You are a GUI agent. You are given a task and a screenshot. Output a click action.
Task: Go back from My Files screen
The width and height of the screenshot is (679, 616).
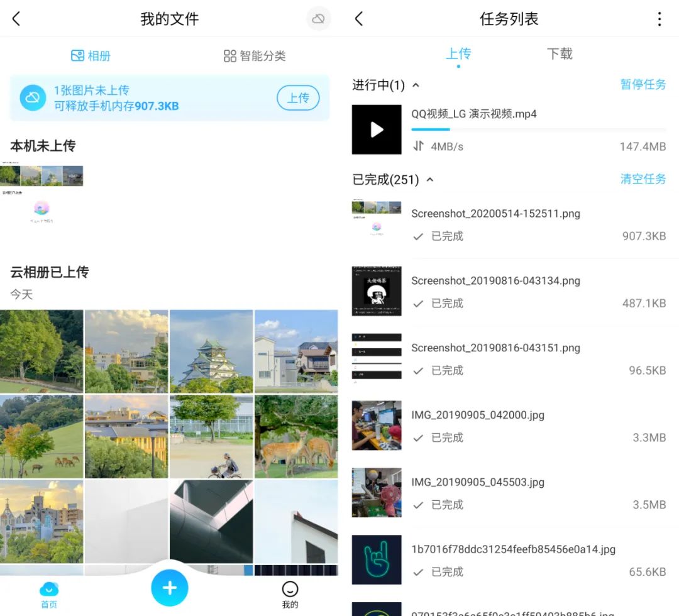[16, 19]
